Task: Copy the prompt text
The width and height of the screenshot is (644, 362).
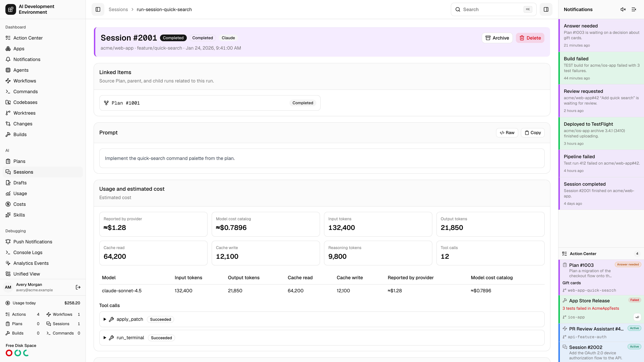Action: (x=533, y=133)
